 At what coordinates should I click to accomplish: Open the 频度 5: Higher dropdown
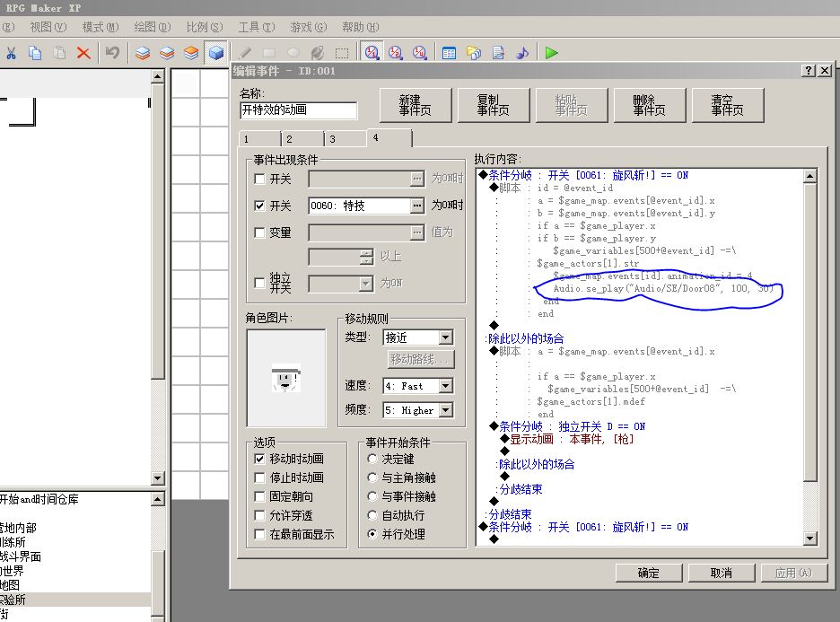point(446,410)
